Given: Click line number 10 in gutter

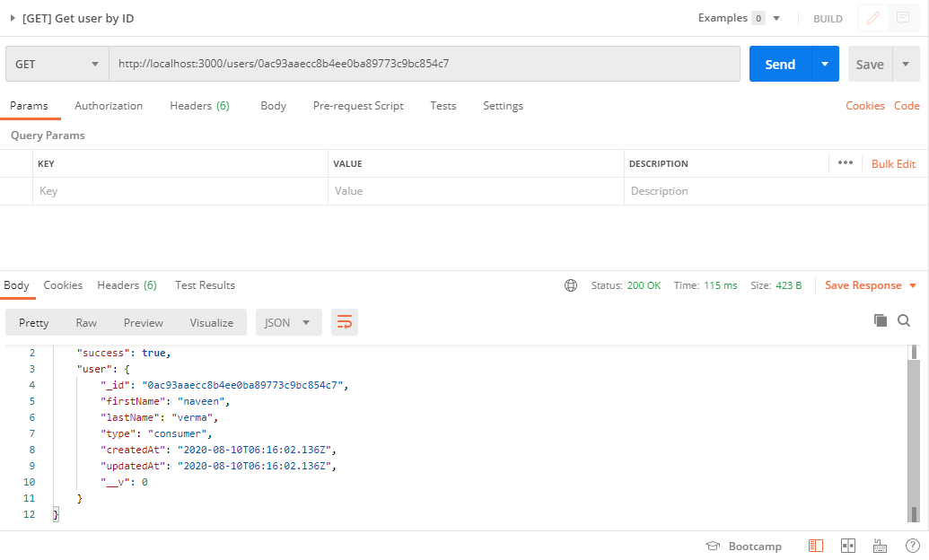Looking at the screenshot, I should 29,482.
